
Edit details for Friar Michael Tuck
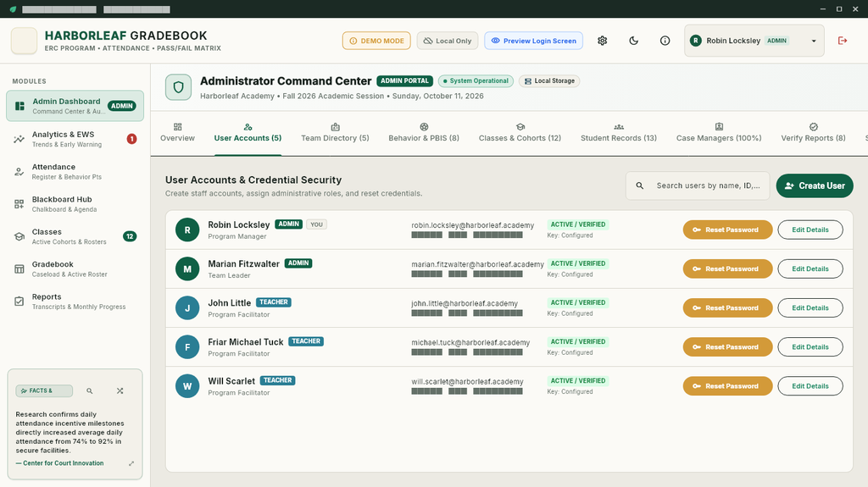click(x=810, y=347)
